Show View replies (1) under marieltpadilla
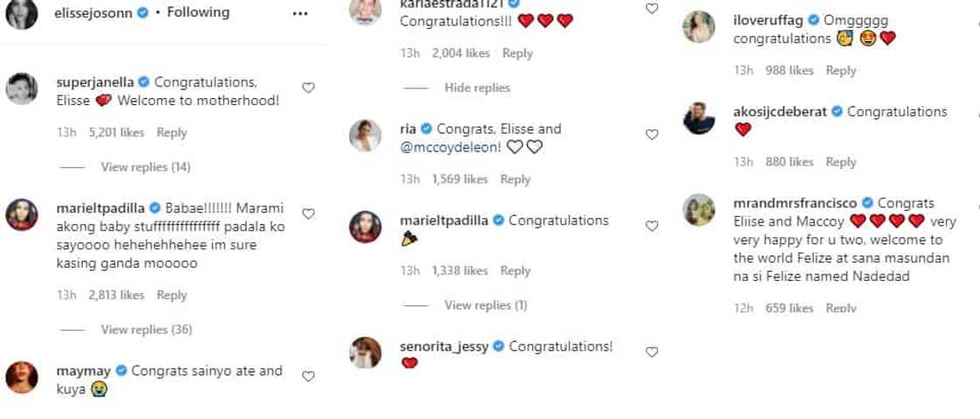The height and width of the screenshot is (419, 980). (x=486, y=305)
